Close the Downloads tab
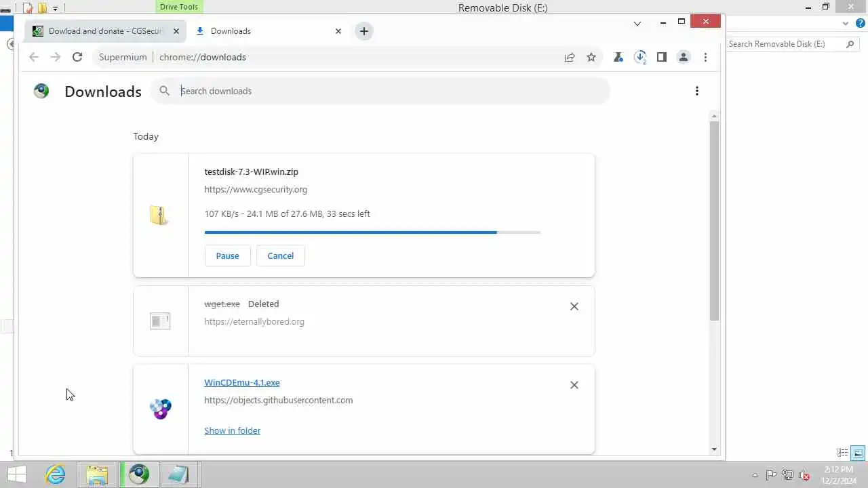The height and width of the screenshot is (488, 868). [338, 31]
